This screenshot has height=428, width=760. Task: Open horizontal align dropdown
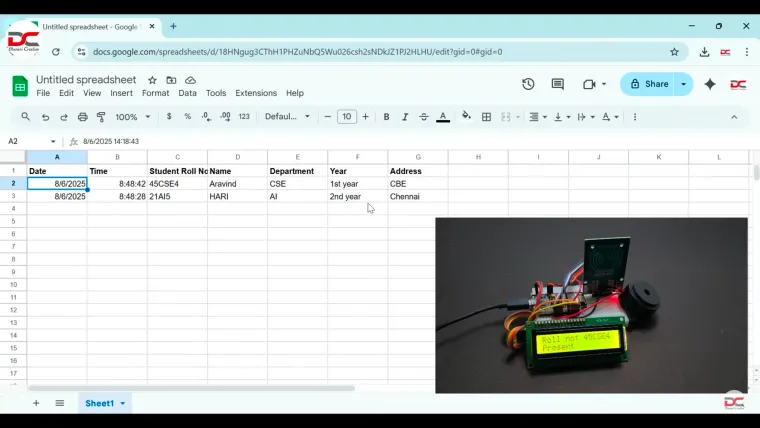click(538, 117)
